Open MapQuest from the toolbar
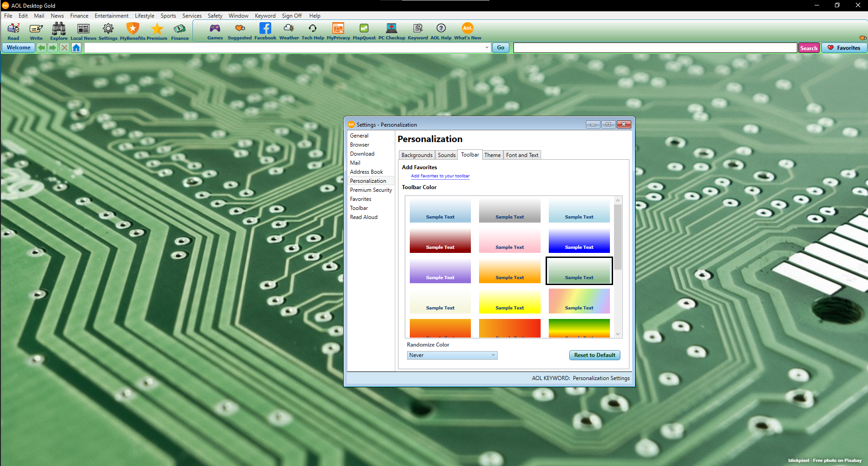This screenshot has width=868, height=466. pyautogui.click(x=364, y=31)
